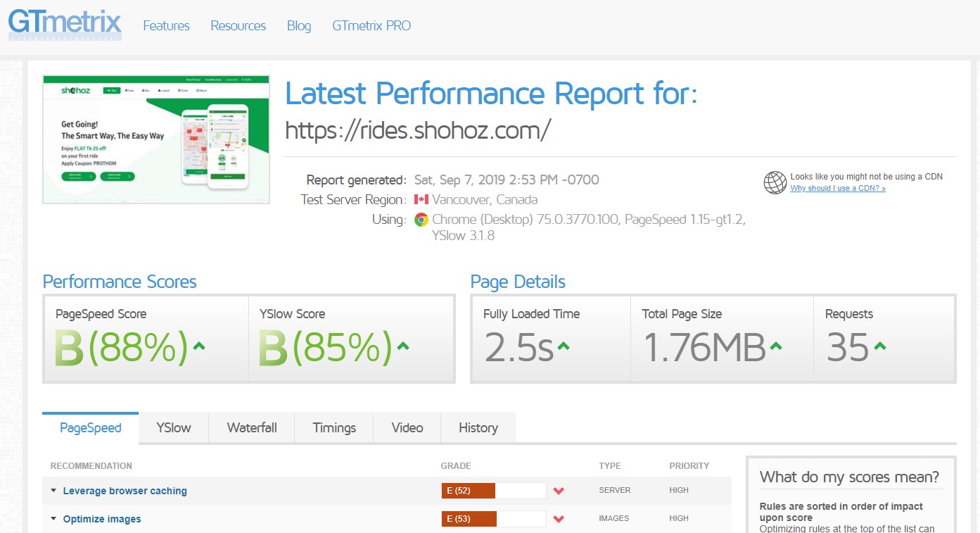The width and height of the screenshot is (980, 533).
Task: Click the PRIORITY column header
Action: (x=689, y=466)
